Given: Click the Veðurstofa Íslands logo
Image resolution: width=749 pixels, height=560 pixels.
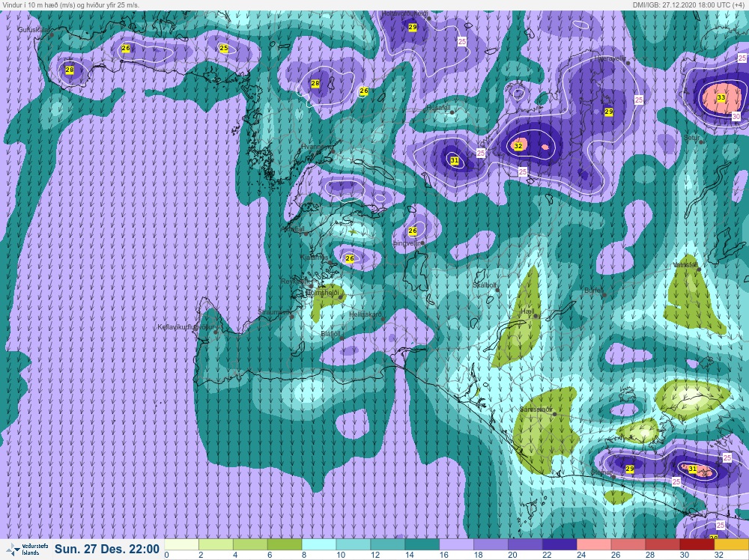Looking at the screenshot, I should coord(28,549).
